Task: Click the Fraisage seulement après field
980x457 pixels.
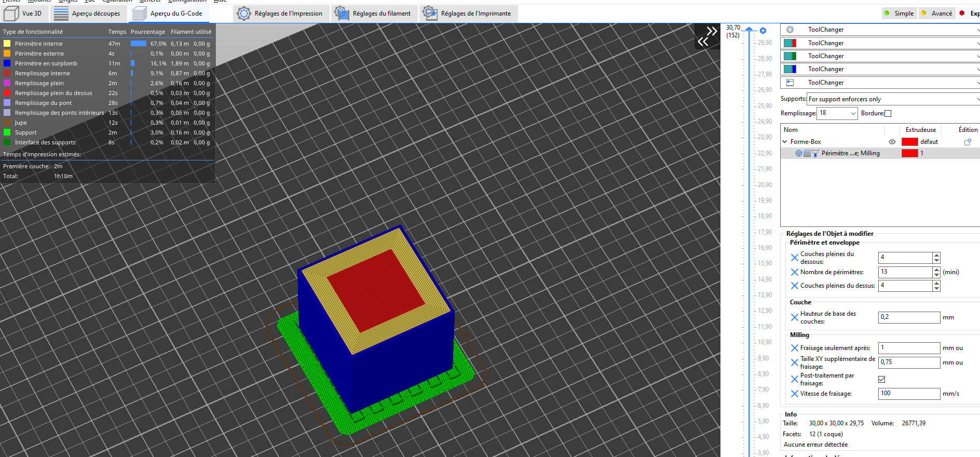Action: pyautogui.click(x=909, y=348)
